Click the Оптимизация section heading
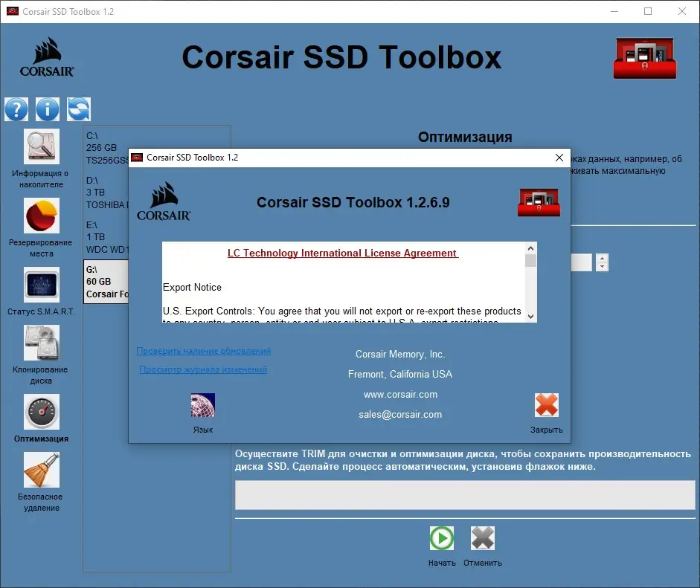This screenshot has width=700, height=588. [465, 137]
